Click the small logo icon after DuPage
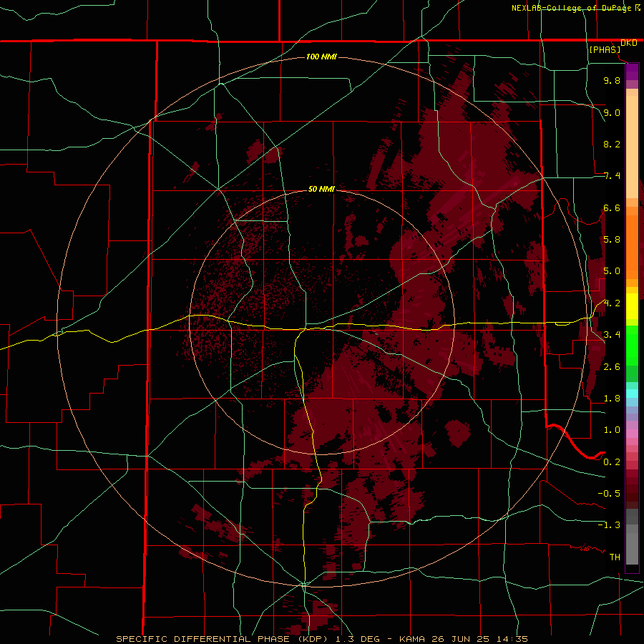The image size is (644, 644). click(638, 8)
